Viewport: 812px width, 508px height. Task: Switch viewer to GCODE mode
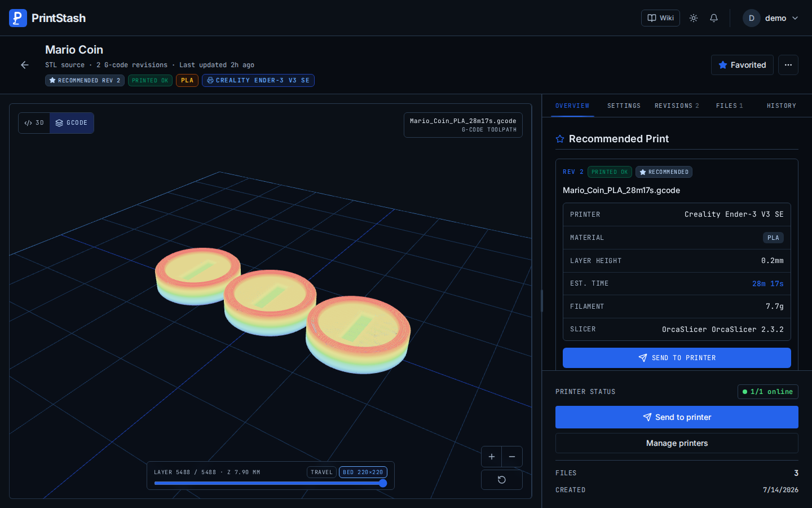72,123
